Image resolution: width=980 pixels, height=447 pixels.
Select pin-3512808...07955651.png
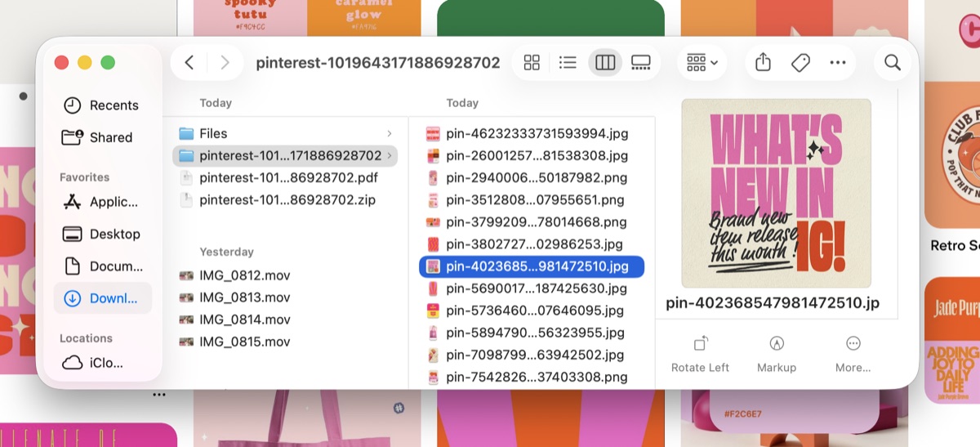532,199
